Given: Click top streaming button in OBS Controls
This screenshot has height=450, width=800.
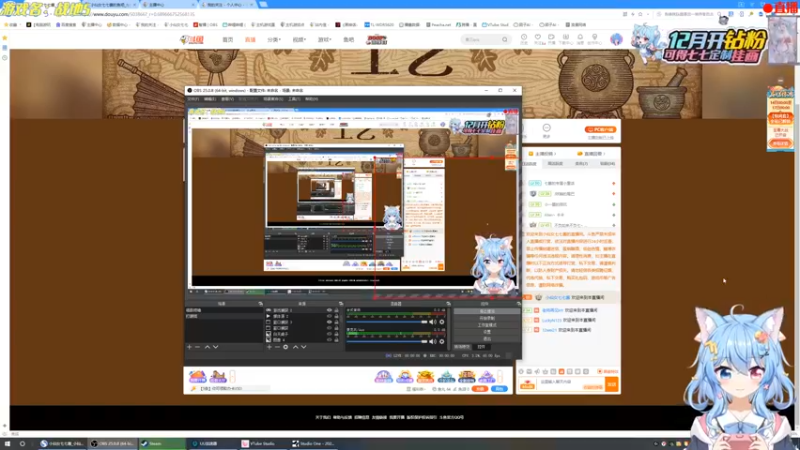Looking at the screenshot, I should point(487,311).
